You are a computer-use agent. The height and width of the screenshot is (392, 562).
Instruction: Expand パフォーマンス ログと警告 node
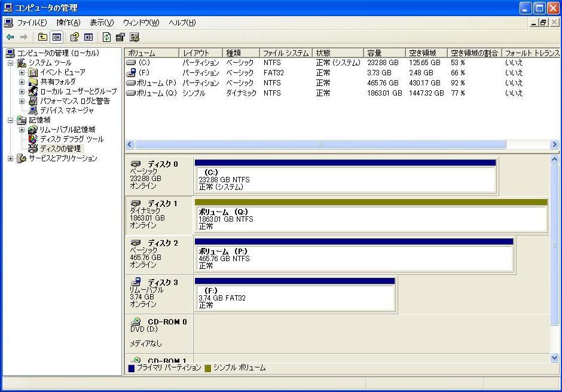(22, 102)
